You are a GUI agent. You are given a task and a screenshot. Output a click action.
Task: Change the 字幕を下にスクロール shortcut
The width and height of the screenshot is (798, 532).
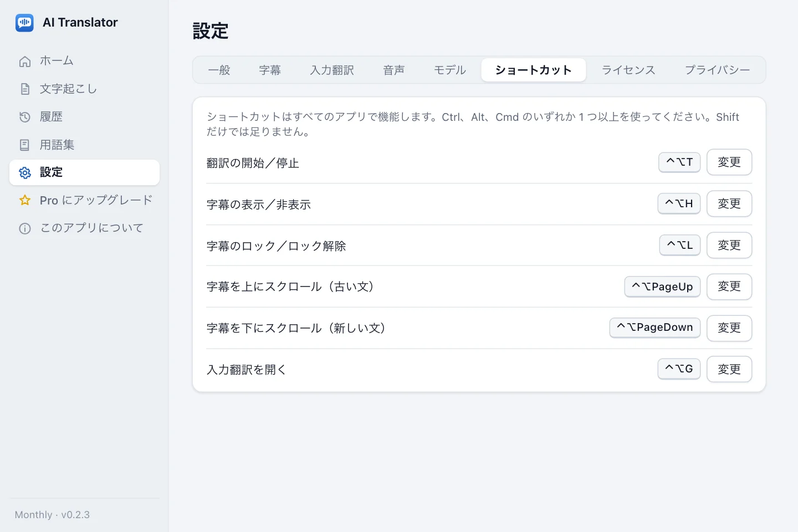click(x=729, y=328)
